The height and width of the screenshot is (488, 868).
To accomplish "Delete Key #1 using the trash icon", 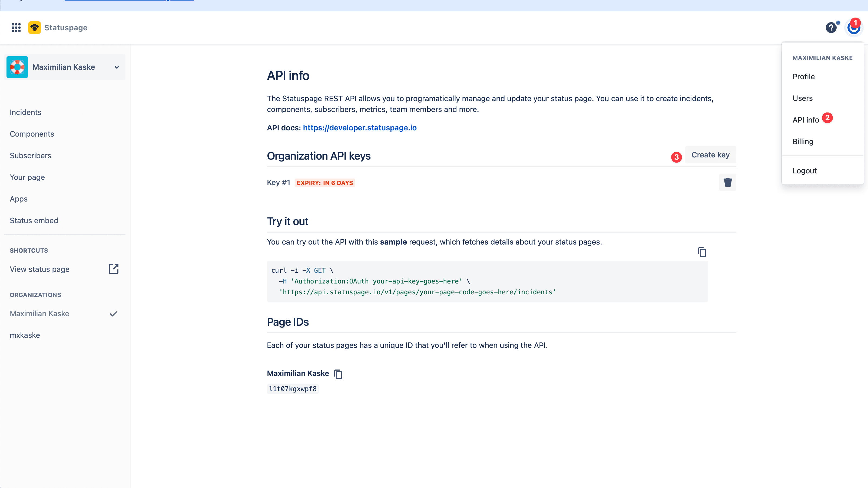I will (727, 182).
